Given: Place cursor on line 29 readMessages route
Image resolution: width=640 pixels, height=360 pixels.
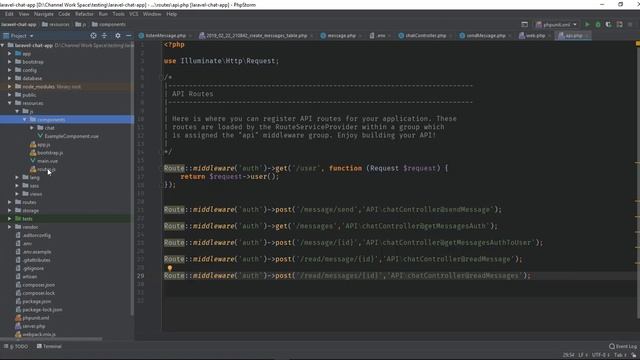Looking at the screenshot, I should coord(347,276).
